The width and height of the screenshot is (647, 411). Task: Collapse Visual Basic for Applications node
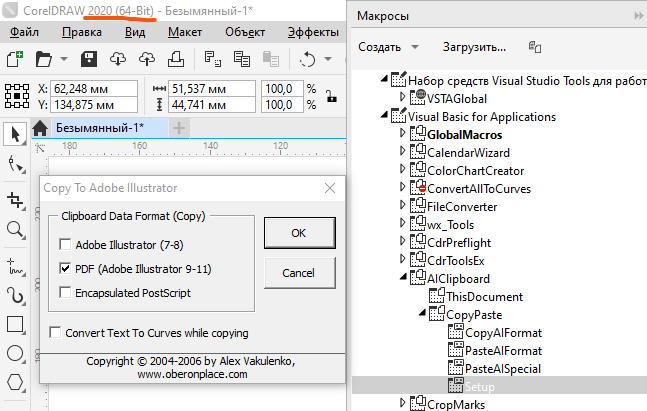pyautogui.click(x=384, y=115)
